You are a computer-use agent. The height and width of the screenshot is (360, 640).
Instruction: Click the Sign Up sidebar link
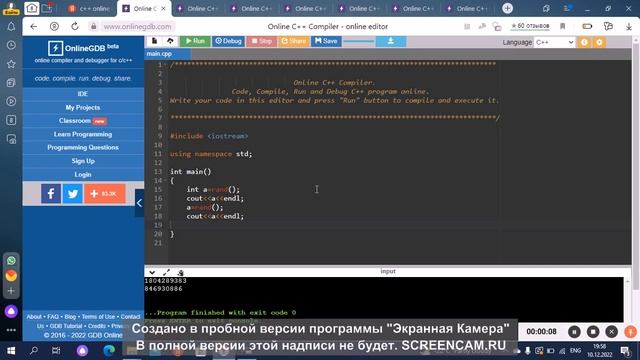coord(83,161)
